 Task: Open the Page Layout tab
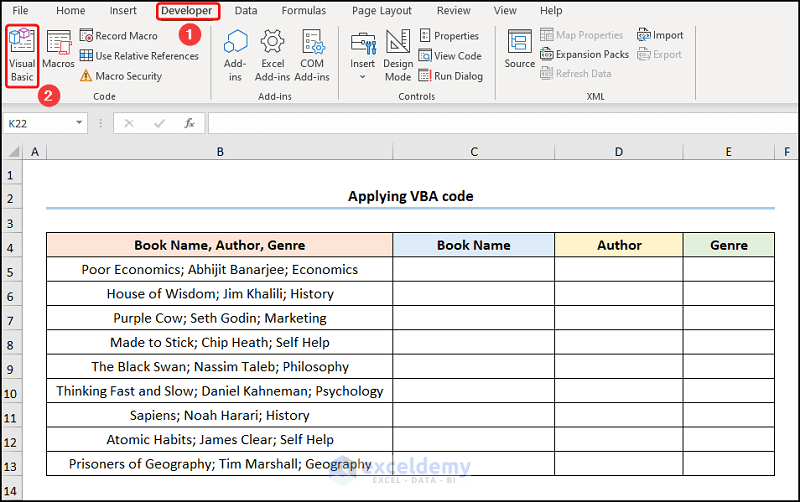pos(382,11)
